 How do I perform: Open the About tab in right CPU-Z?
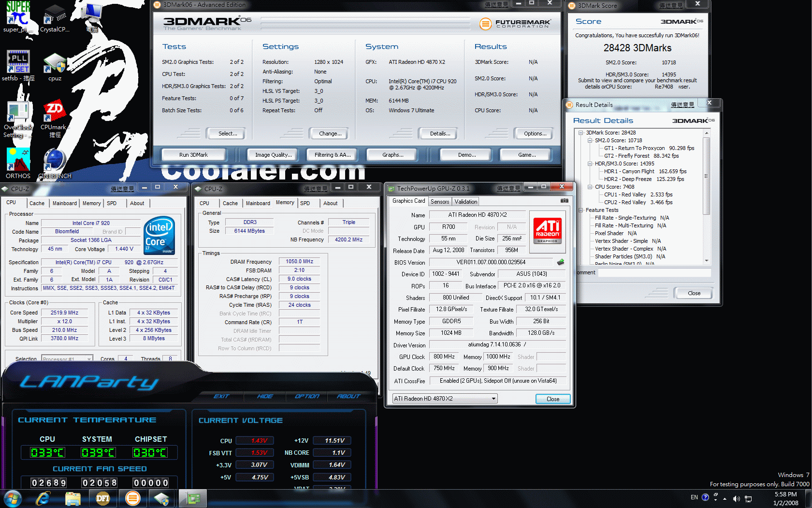[331, 203]
